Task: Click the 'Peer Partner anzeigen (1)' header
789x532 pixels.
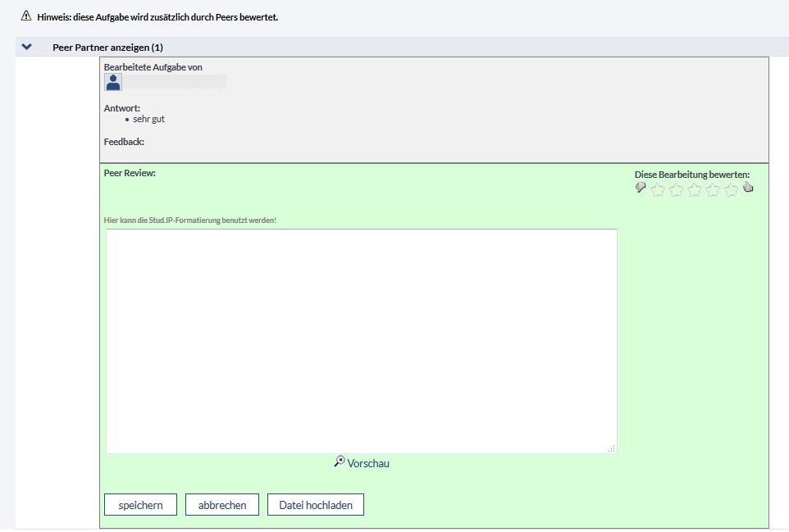Action: pyautogui.click(x=107, y=48)
